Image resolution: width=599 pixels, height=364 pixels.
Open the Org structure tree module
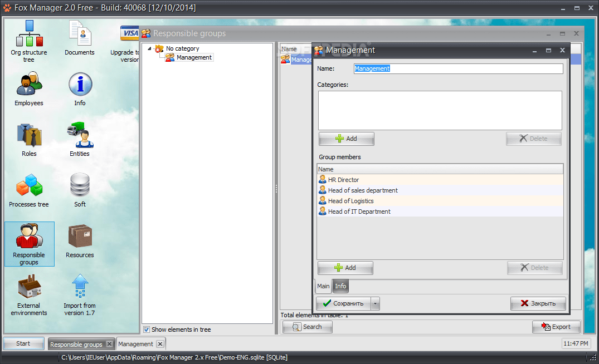[x=29, y=39]
